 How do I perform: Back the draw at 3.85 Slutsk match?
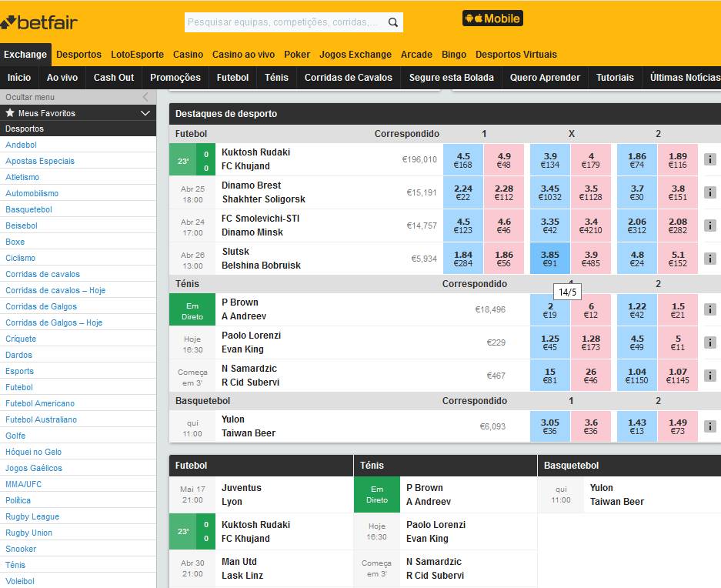[550, 259]
